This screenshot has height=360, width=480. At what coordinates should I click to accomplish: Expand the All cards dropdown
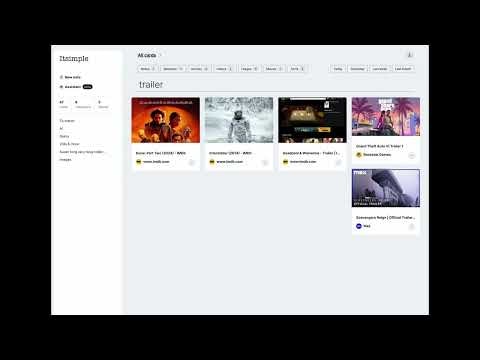[149, 55]
